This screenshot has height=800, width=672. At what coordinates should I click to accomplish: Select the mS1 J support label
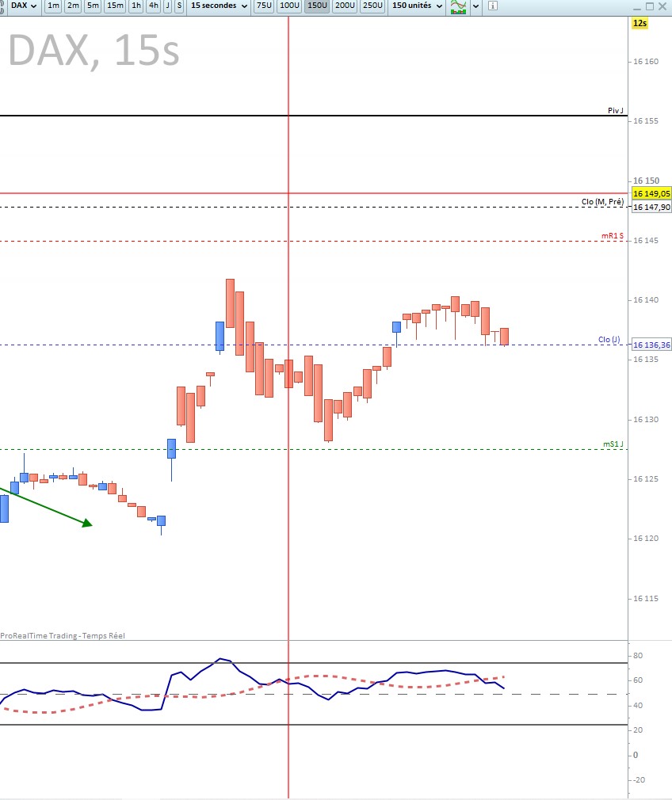613,444
